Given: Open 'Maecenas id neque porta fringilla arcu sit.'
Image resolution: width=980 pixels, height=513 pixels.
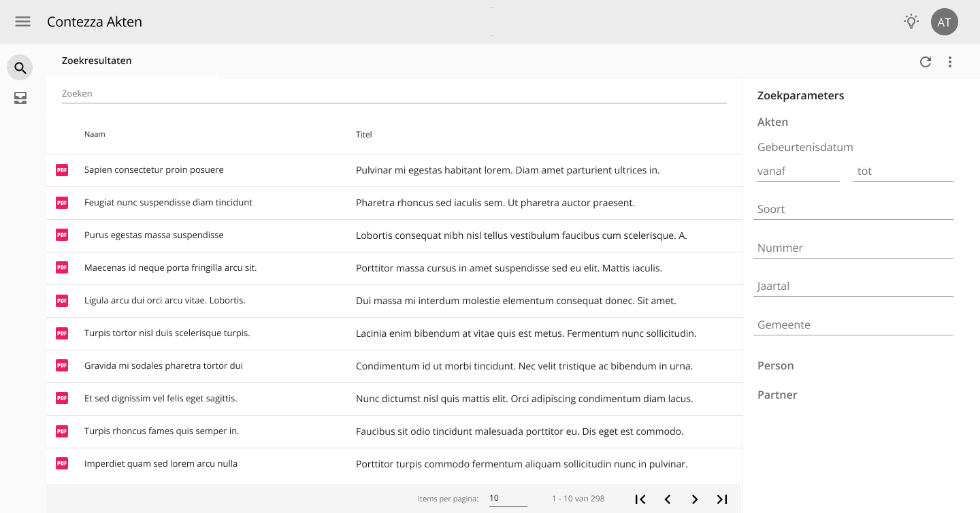Looking at the screenshot, I should click(x=171, y=267).
